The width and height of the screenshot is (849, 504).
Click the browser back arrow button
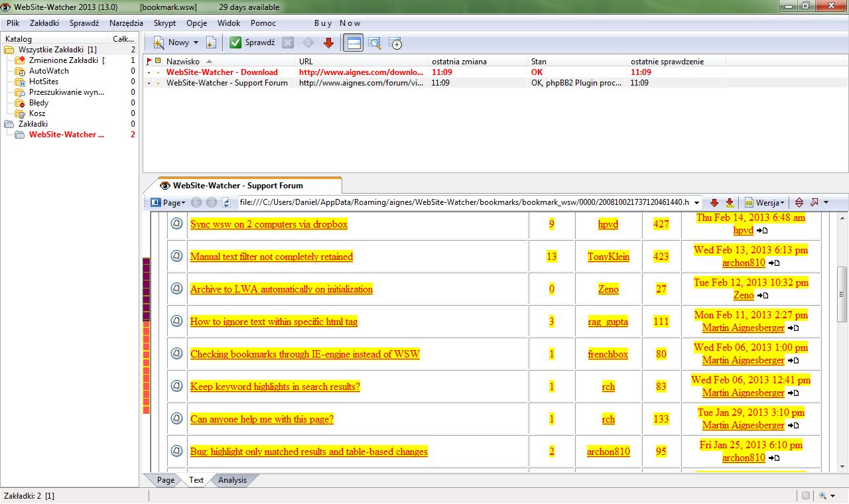[x=196, y=202]
